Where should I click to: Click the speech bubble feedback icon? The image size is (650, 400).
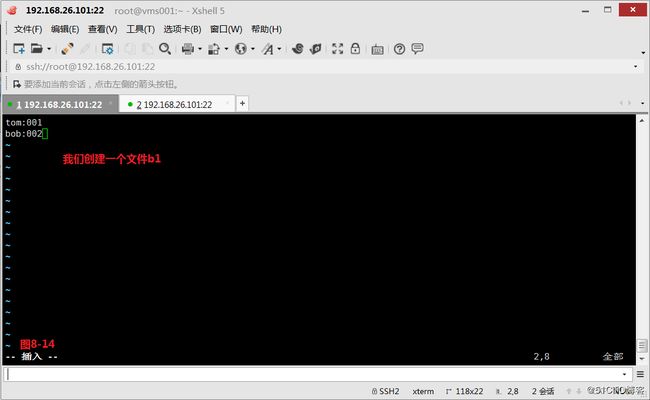click(417, 48)
